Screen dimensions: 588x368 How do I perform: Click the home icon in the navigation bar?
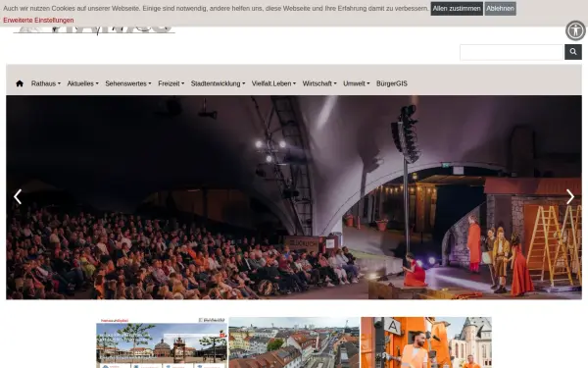pos(20,83)
